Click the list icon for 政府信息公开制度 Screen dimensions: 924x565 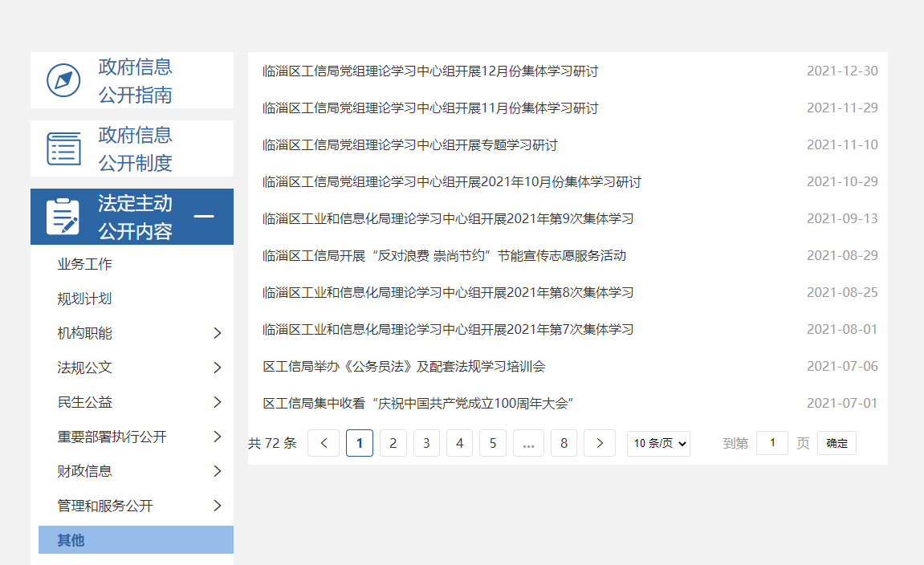63,149
